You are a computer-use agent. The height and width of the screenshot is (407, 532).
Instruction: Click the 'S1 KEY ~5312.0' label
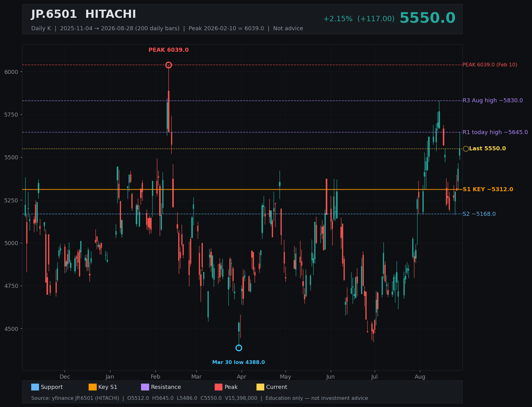coord(488,189)
